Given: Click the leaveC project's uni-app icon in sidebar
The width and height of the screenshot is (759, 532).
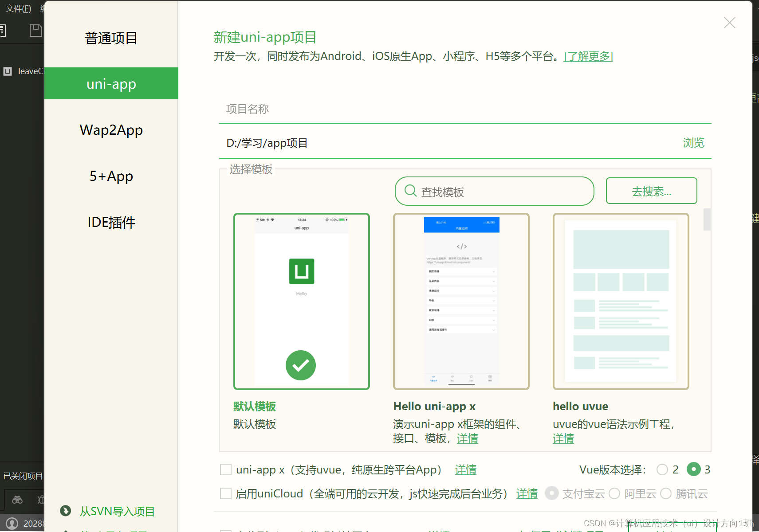Looking at the screenshot, I should (7, 71).
